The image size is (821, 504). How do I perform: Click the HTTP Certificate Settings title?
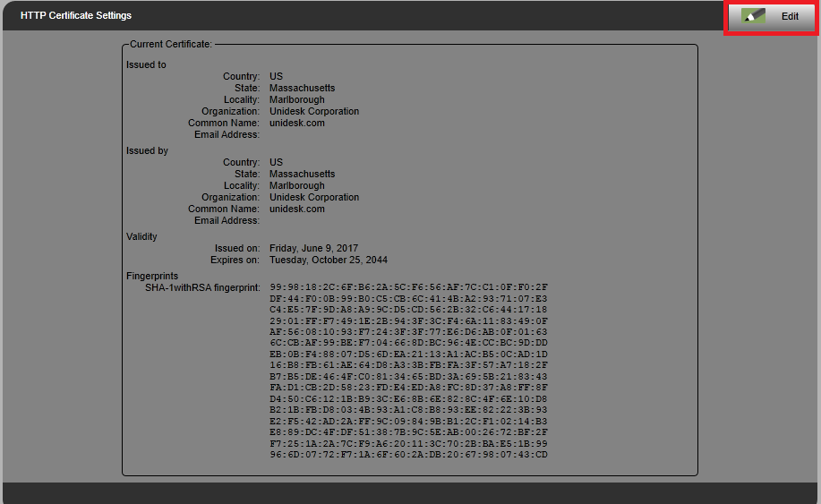pos(76,16)
